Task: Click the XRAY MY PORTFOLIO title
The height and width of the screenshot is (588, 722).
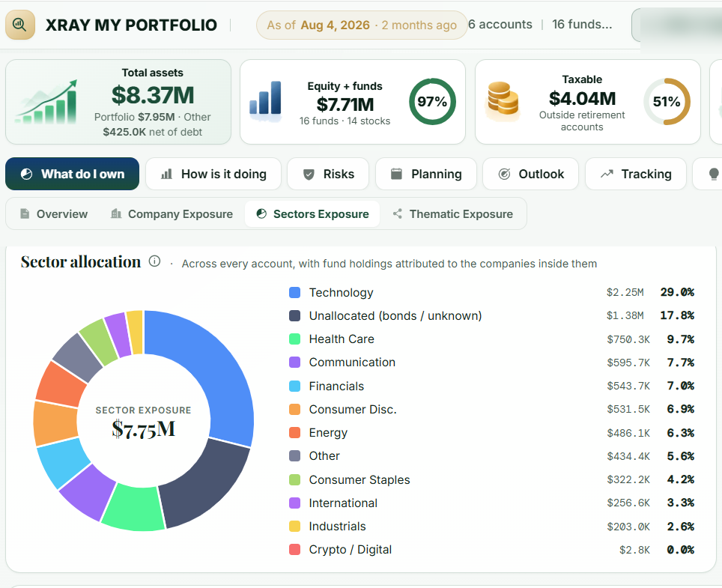Action: click(x=131, y=25)
